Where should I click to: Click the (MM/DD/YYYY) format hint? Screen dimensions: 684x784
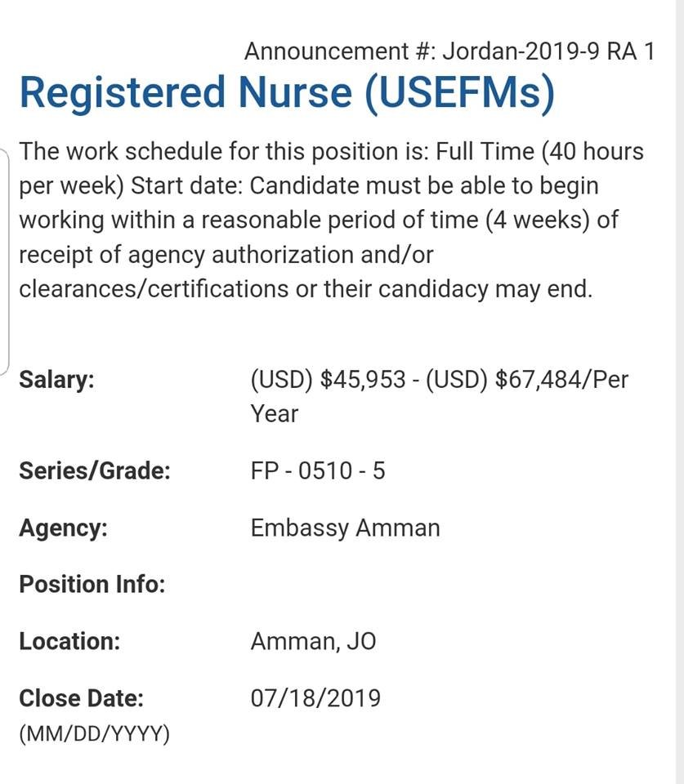(94, 733)
